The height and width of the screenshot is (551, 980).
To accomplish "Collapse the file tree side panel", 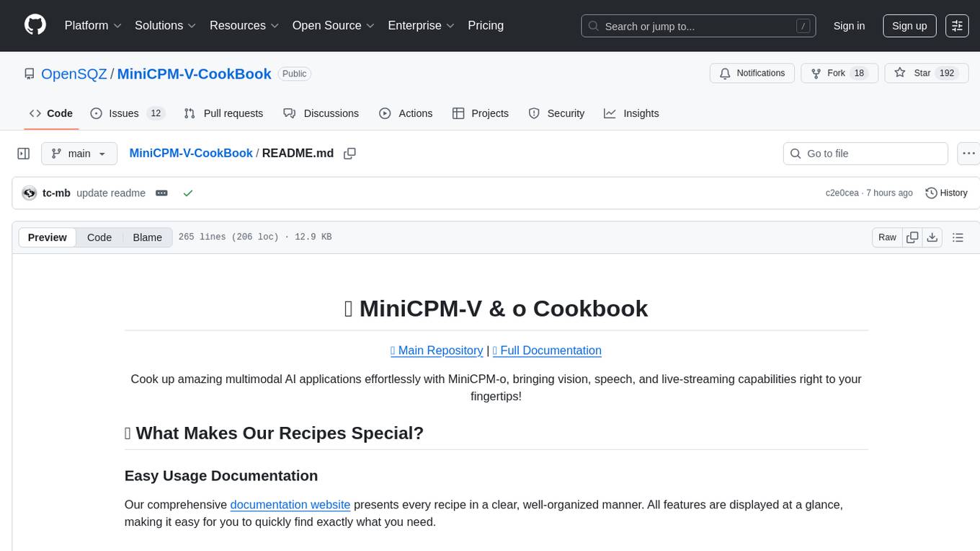I will click(x=24, y=154).
